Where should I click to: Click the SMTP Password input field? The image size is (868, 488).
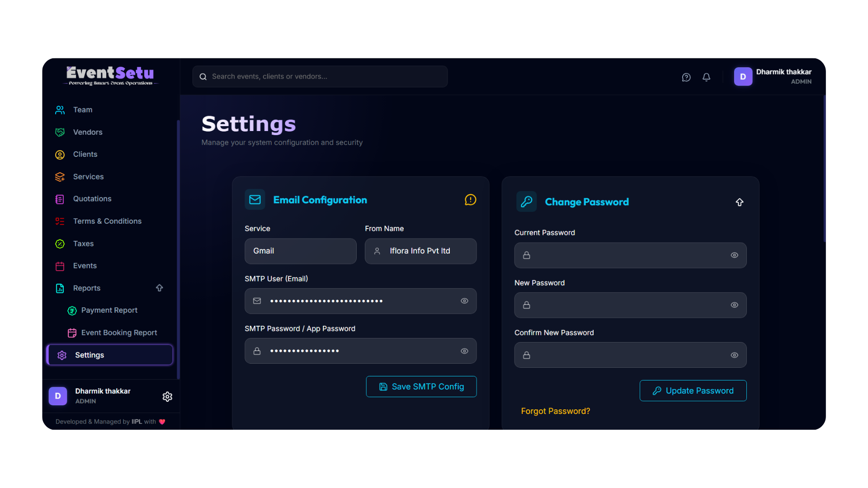tap(361, 351)
